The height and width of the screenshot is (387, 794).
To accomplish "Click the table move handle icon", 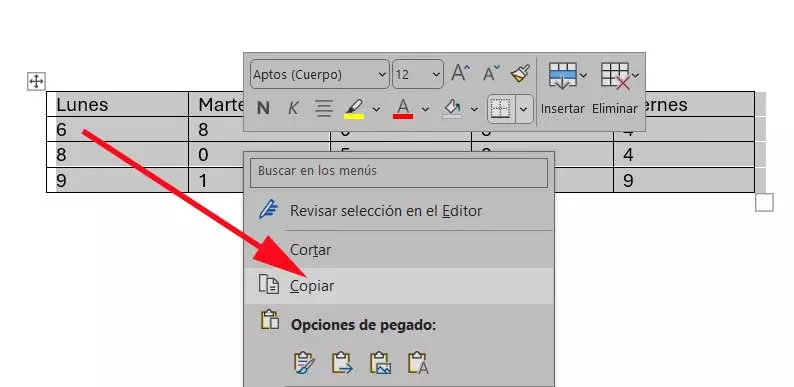I will click(x=36, y=81).
